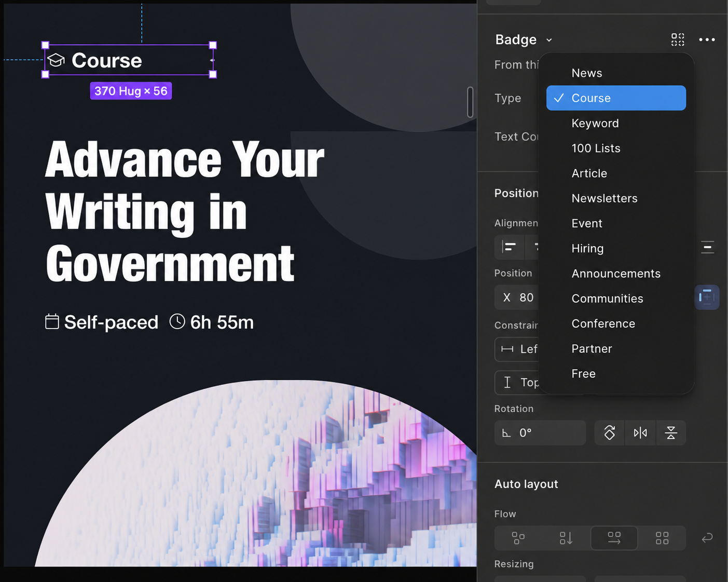Edit the X position field
728x582 pixels.
(x=517, y=297)
